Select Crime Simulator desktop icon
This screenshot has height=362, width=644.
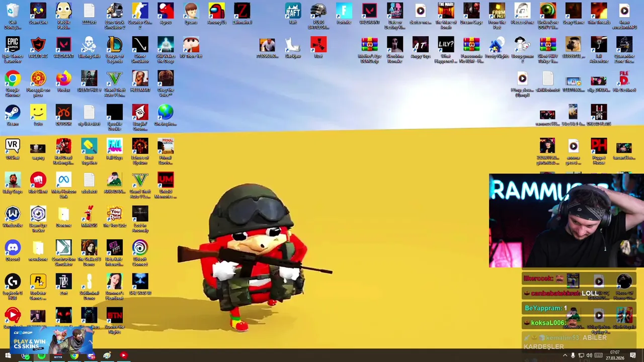click(x=140, y=50)
